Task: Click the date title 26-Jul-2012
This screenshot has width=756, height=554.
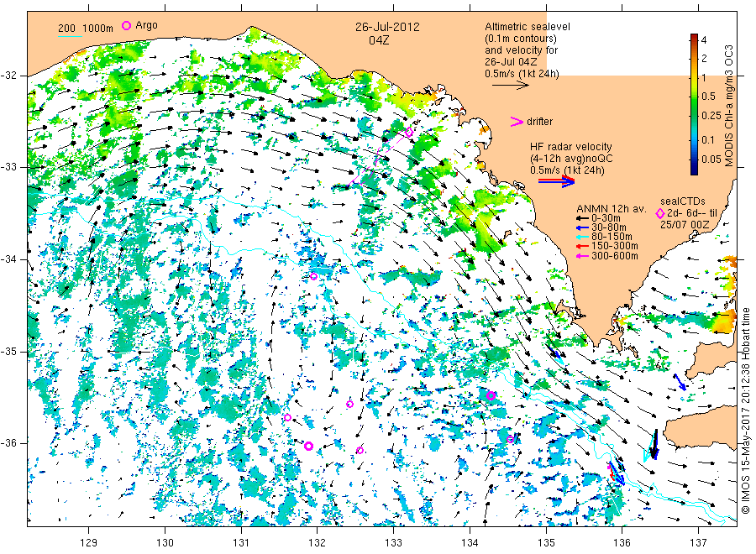Action: 387,27
